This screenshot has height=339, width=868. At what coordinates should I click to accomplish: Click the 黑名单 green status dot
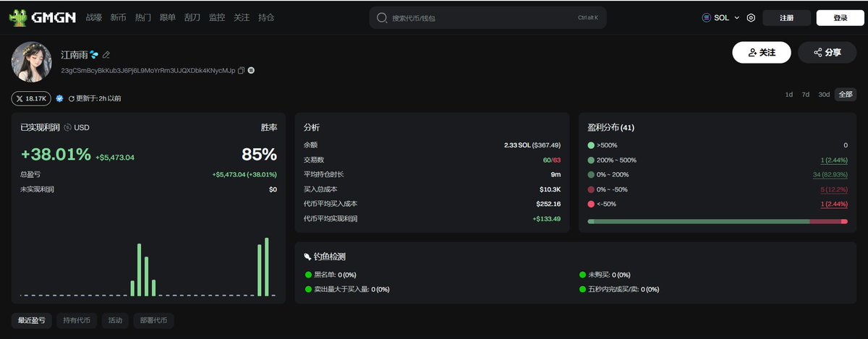[x=308, y=275]
